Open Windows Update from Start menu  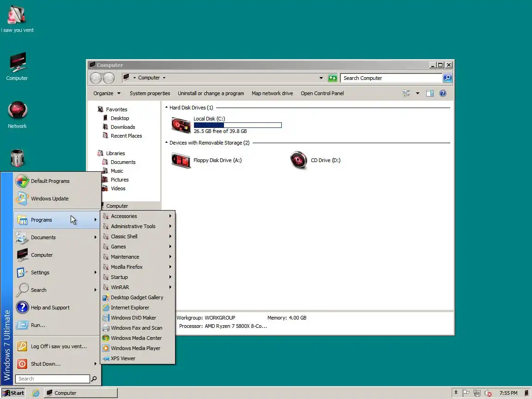57,199
